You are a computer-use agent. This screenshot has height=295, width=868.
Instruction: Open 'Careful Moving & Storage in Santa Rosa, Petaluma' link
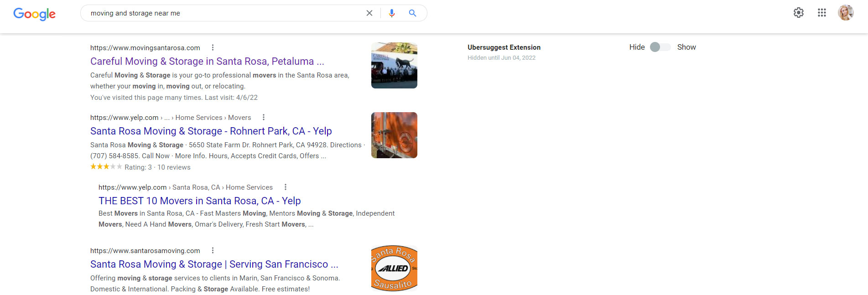coord(207,61)
